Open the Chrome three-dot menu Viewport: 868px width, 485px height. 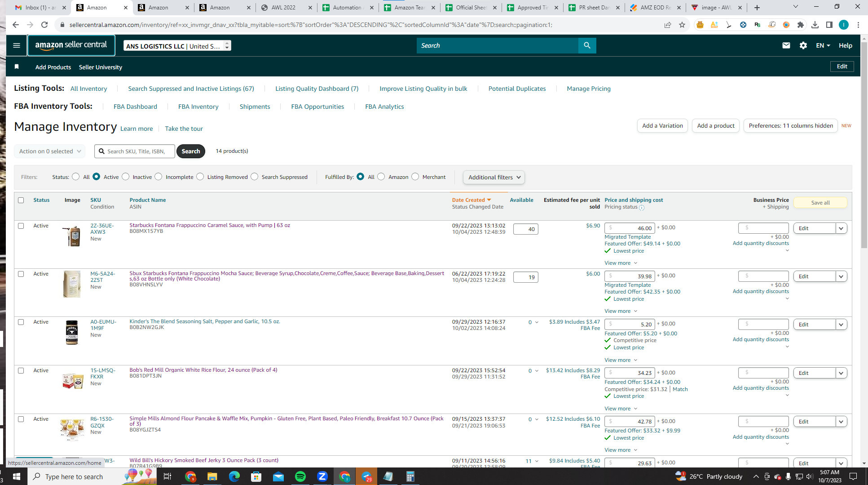[858, 25]
